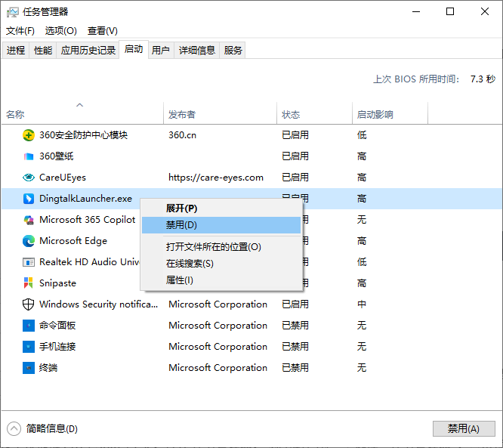503x448 pixels.
Task: Open the 文件(F) menu
Action: click(x=20, y=31)
